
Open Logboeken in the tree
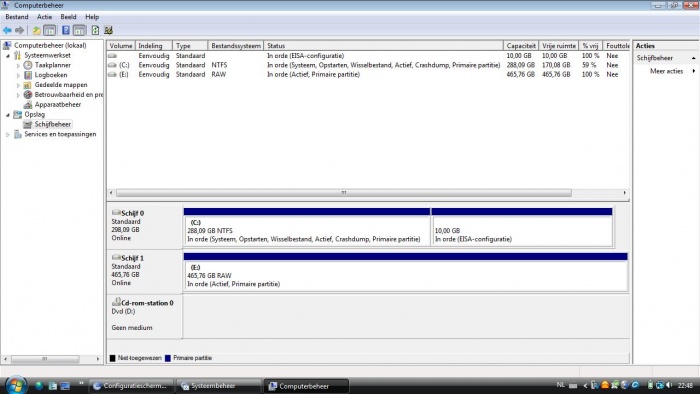(x=51, y=75)
